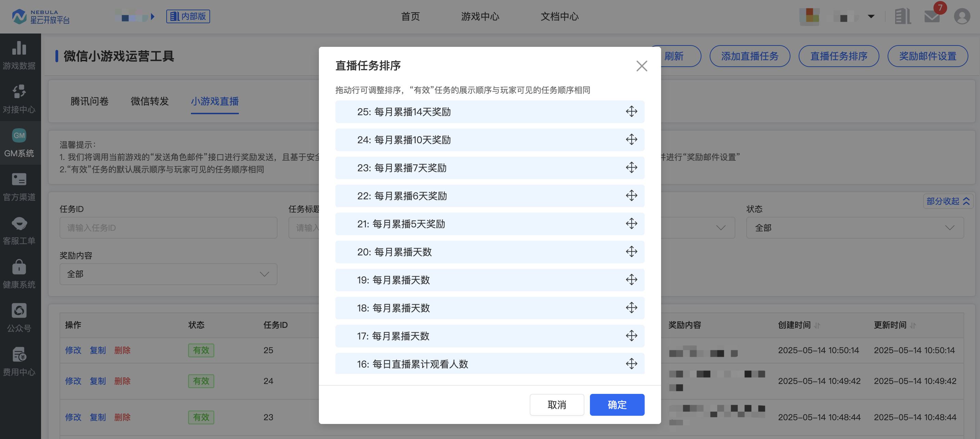
Task: Open 对接中心 in the sidebar
Action: tap(19, 99)
